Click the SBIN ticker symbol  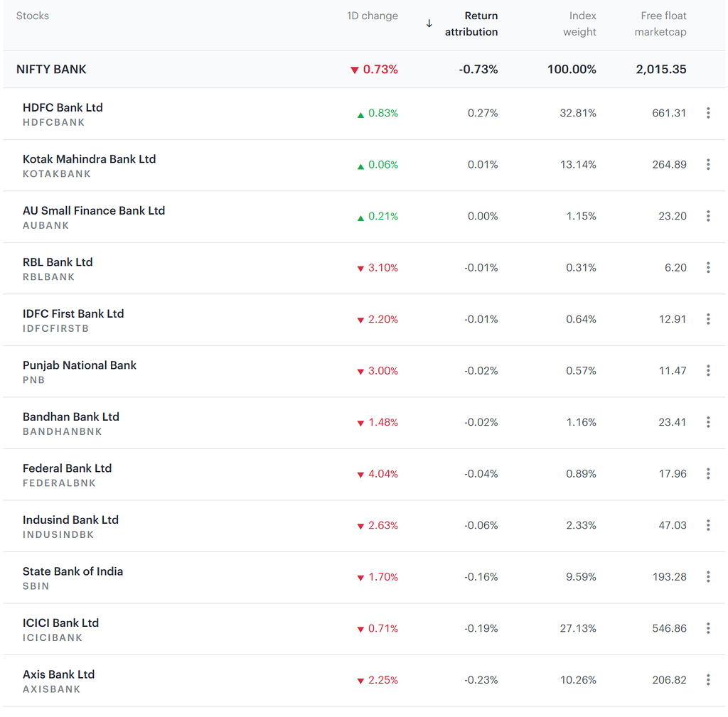tap(36, 586)
